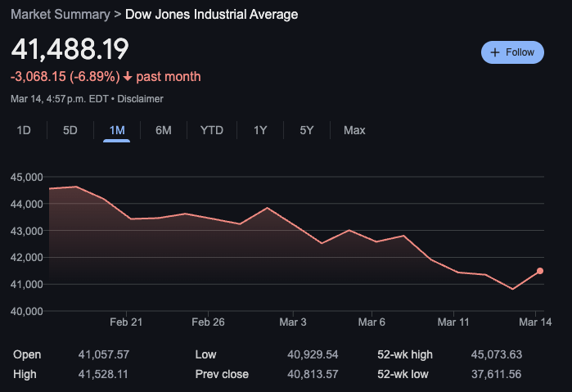This screenshot has height=392, width=572.
Task: Click the Mar 3 axis label
Action: pos(293,322)
